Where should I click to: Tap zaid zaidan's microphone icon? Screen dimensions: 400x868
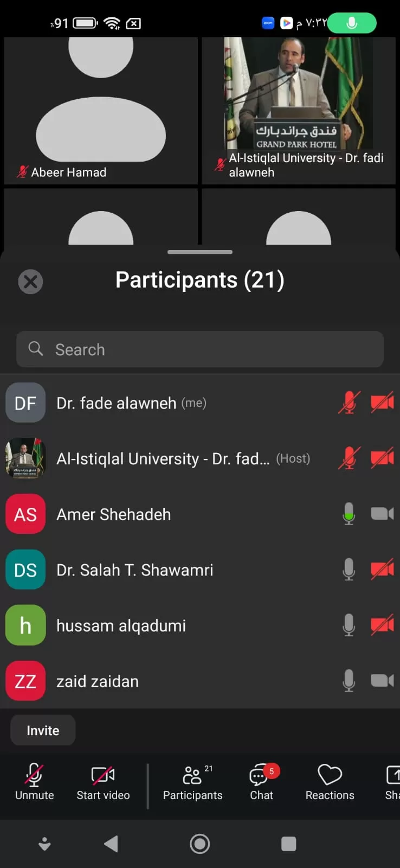click(349, 681)
